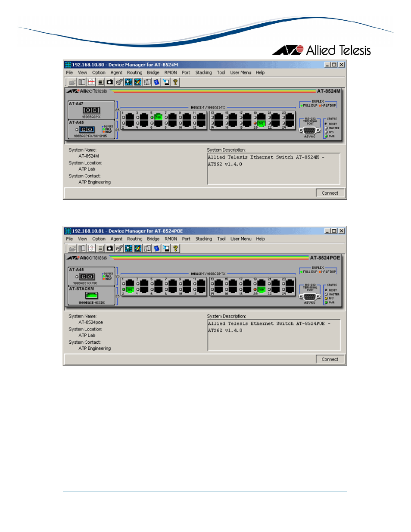Click the camera icon in AT-8524M toolbar

pyautogui.click(x=110, y=82)
